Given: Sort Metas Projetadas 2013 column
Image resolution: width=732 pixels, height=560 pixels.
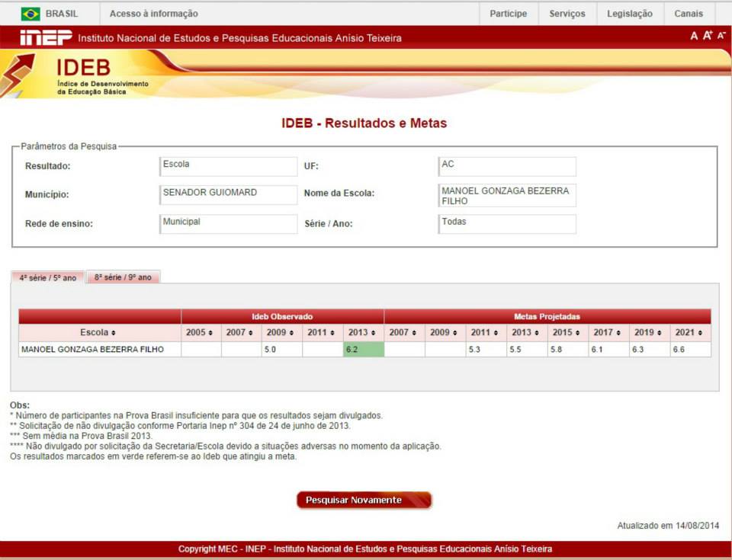Looking at the screenshot, I should [536, 333].
